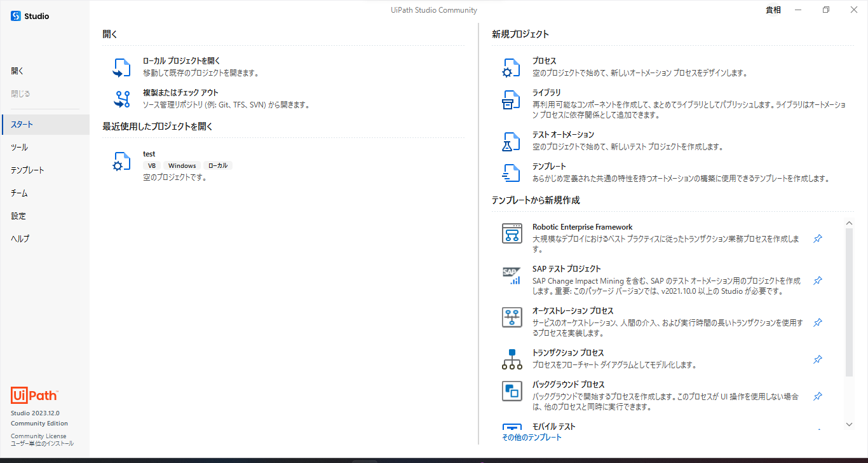868x463 pixels.
Task: Select the SAP テスト プロジェクト title
Action: tap(567, 269)
